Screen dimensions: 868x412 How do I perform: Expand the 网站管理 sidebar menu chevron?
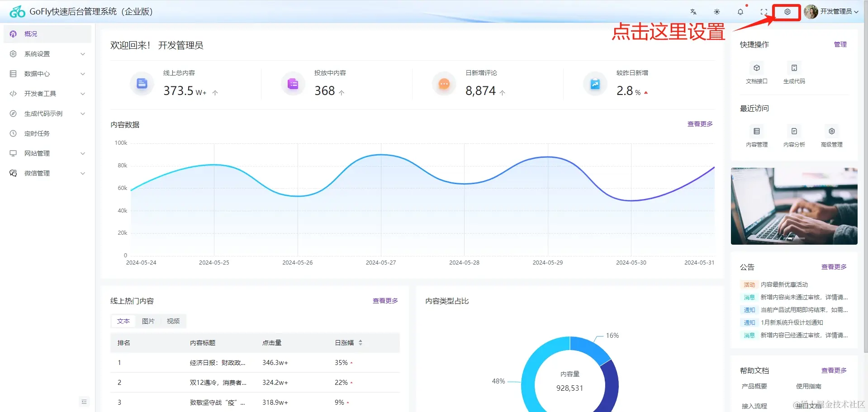[83, 153]
